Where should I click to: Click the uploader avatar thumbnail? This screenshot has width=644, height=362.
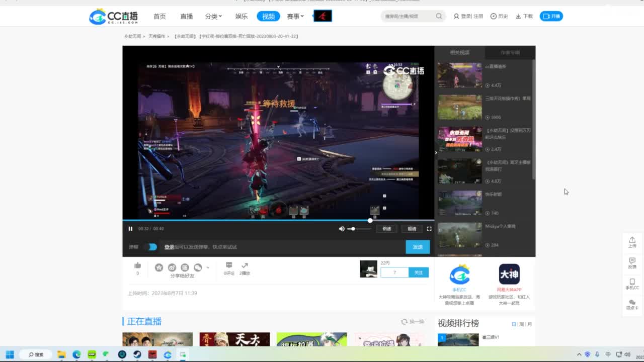368,269
